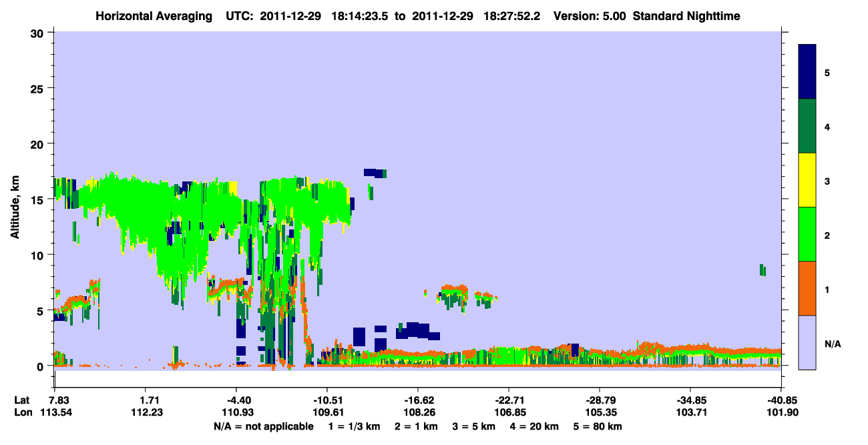Select the yellow level 3 color band
The image size is (868, 445).
point(807,180)
